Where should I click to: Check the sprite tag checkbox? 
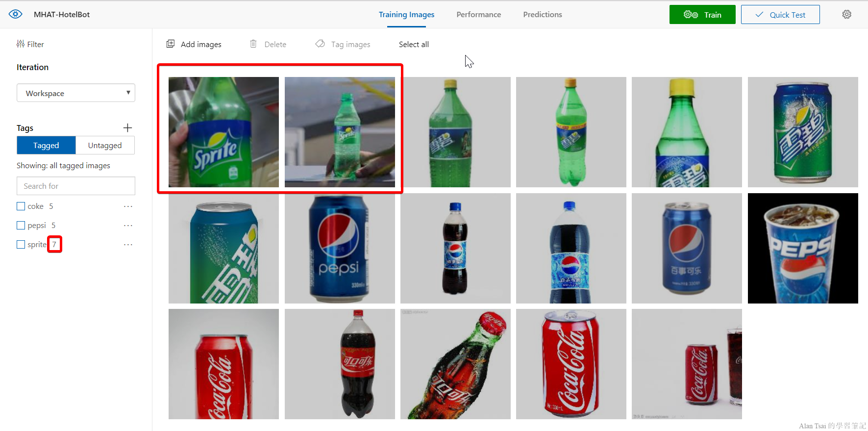click(21, 245)
